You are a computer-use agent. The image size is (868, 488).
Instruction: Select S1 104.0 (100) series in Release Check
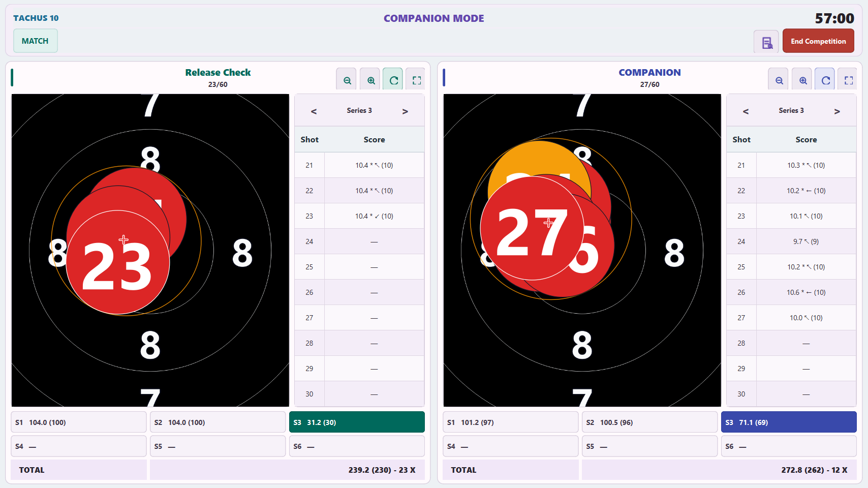(x=79, y=422)
